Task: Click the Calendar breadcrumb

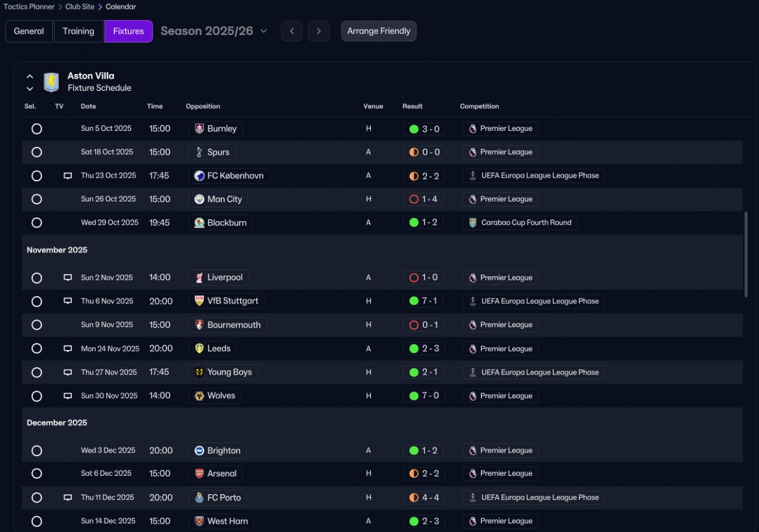Action: pos(121,7)
